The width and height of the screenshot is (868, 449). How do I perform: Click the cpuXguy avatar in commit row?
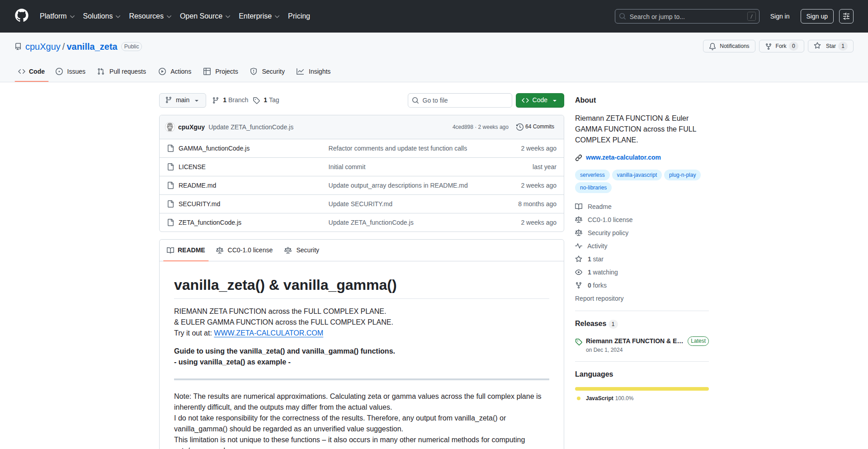tap(170, 127)
